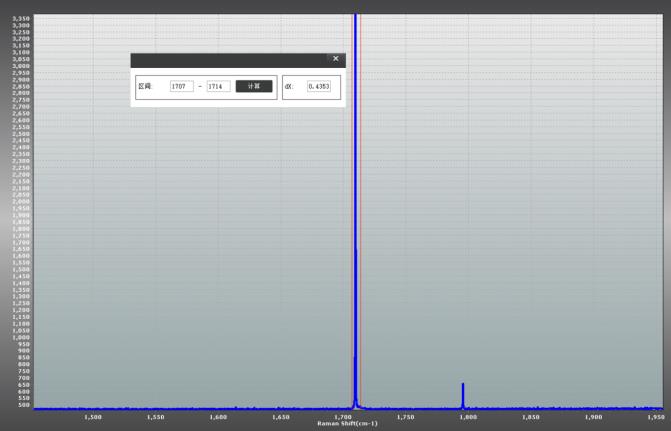This screenshot has height=431, width=671.
Task: Click the 1,650 tick on the x-axis
Action: click(x=280, y=417)
